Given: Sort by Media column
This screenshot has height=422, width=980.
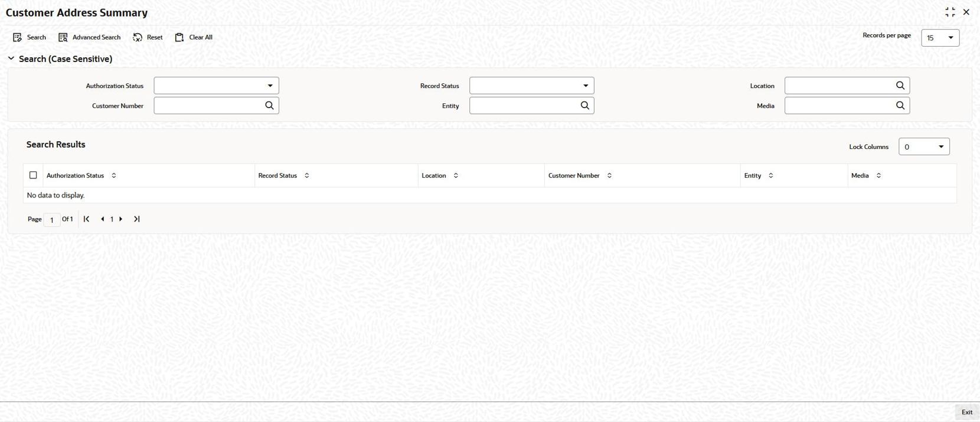Looking at the screenshot, I should point(878,176).
